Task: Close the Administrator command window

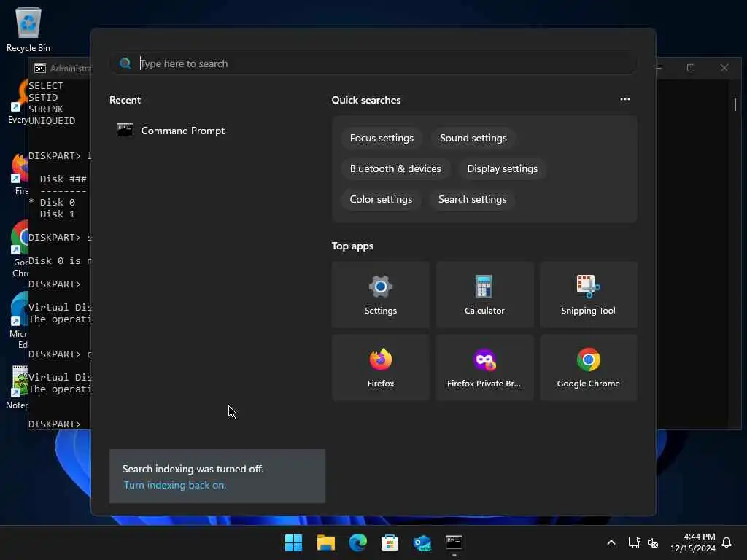Action: coord(724,68)
